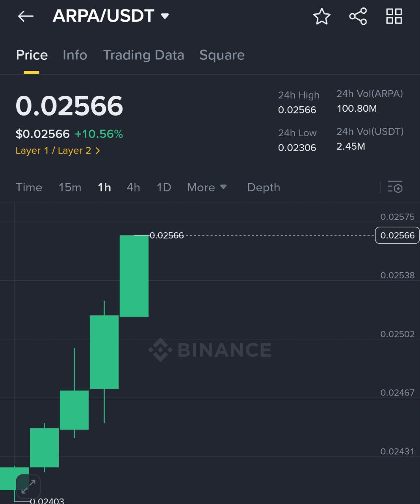
Task: Open the Depth chart view
Action: point(264,187)
